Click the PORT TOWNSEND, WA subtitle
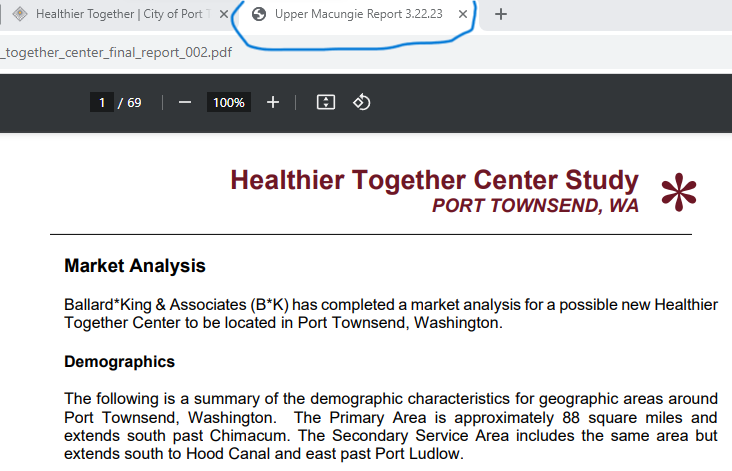Screen dimensions: 732x471 point(535,205)
